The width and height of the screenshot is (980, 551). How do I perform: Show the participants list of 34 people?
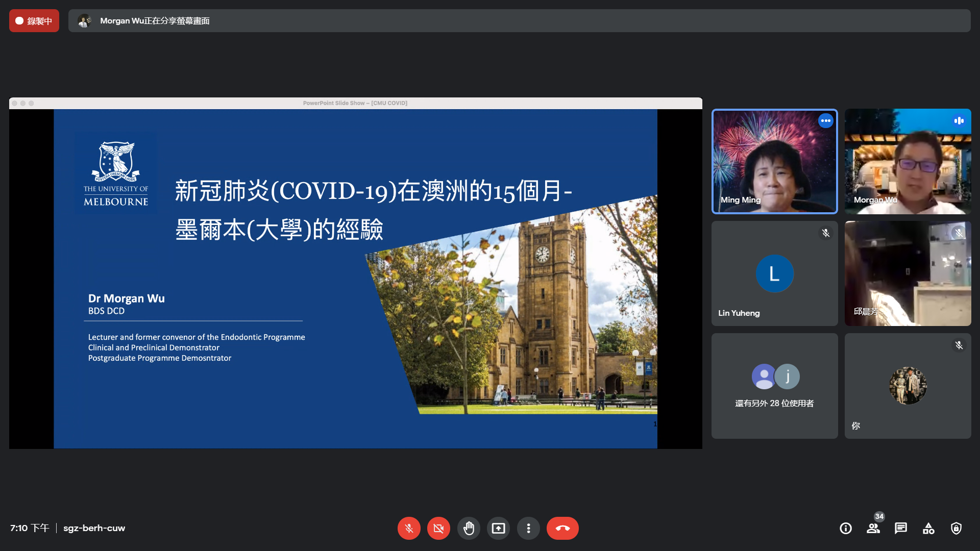(x=873, y=528)
